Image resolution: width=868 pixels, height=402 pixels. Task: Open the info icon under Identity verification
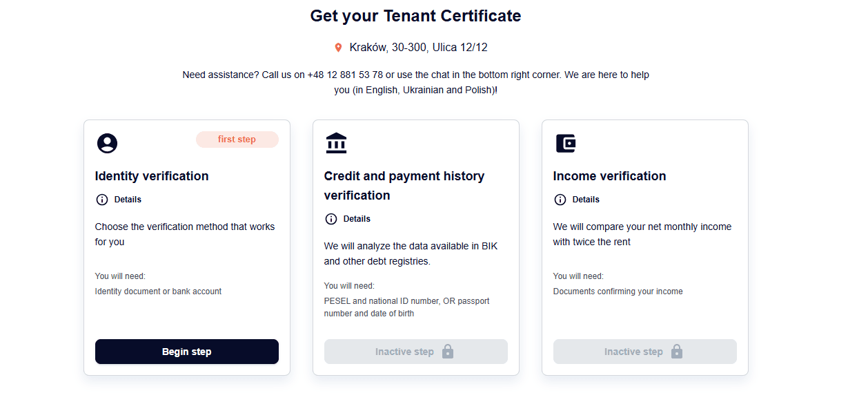tap(102, 200)
